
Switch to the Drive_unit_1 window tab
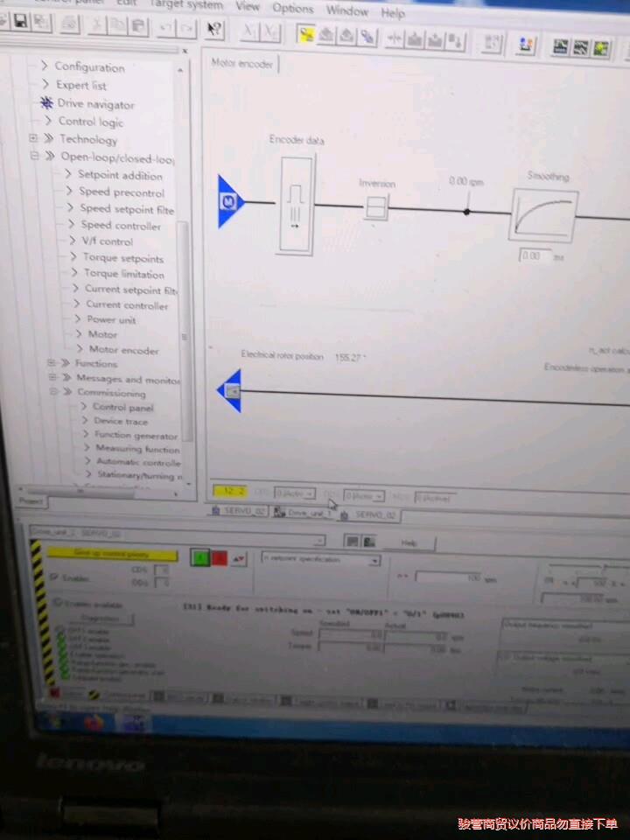[x=304, y=513]
